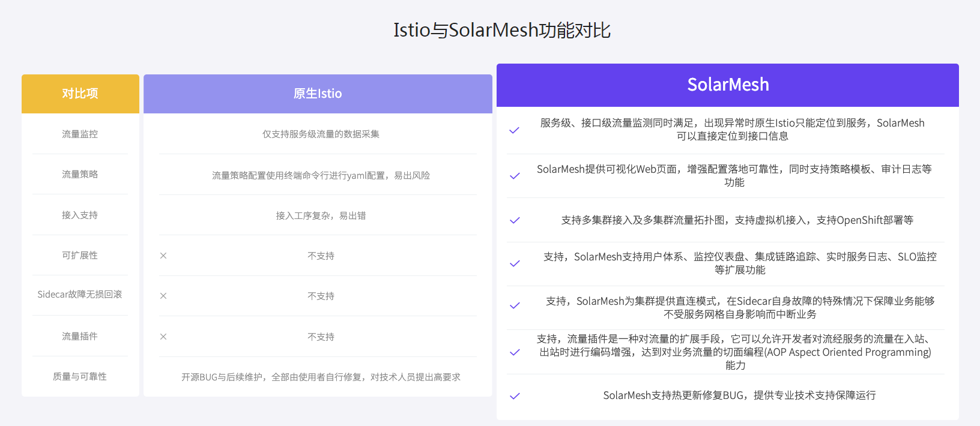Click the 流量监控 row label
The width and height of the screenshot is (980, 426).
[80, 134]
